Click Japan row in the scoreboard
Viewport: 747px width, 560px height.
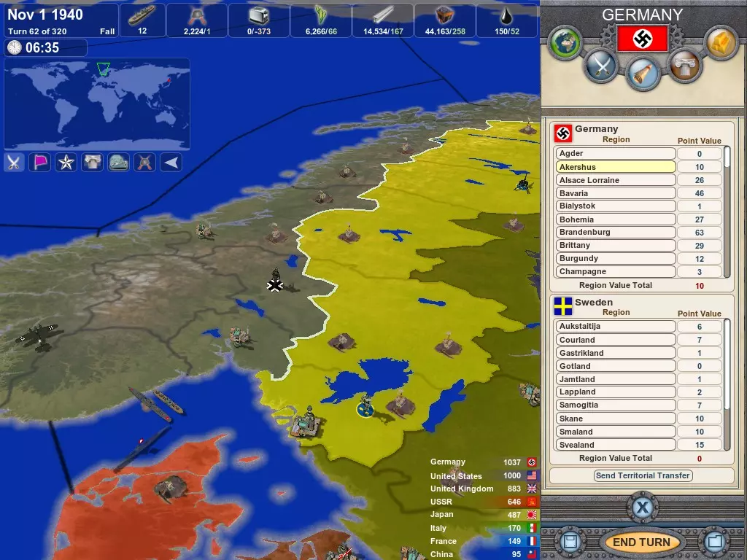point(483,514)
